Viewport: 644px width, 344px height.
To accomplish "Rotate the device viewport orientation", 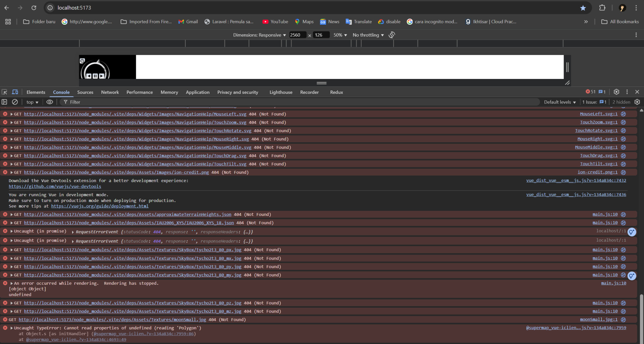I will click(x=392, y=35).
